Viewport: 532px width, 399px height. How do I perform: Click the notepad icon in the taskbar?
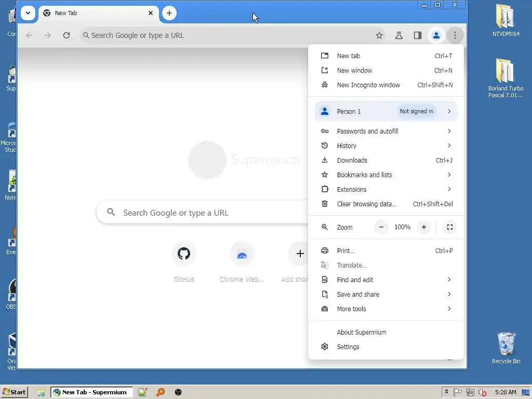[x=142, y=392]
